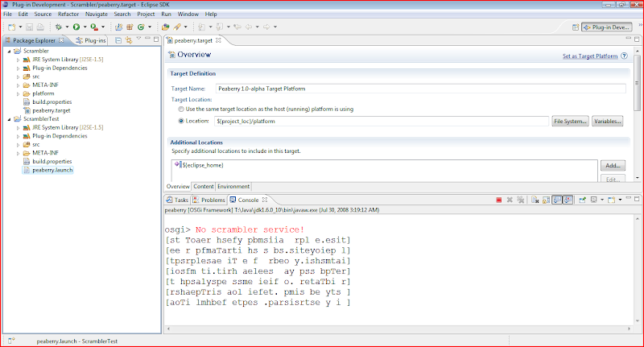Open the Window menu
Viewport: 644px width, 347px height.
pos(188,14)
